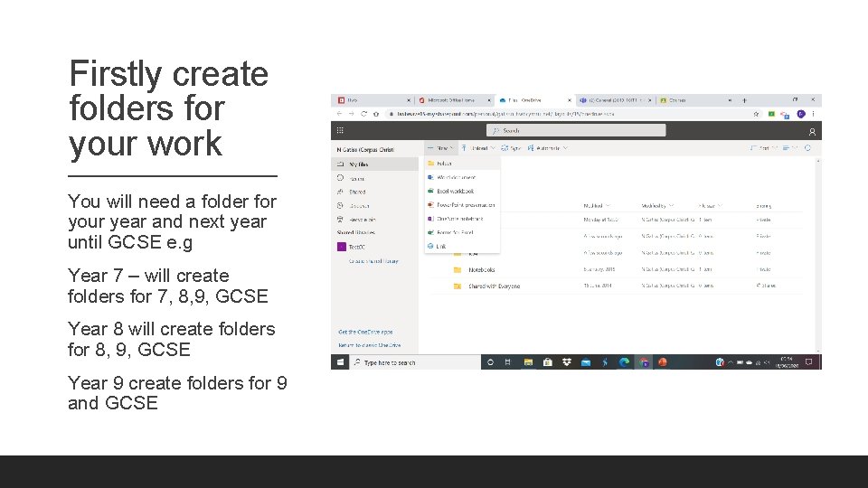Viewport: 868px width, 488px height.
Task: Open the Chrome three-dot menu
Action: pyautogui.click(x=813, y=114)
